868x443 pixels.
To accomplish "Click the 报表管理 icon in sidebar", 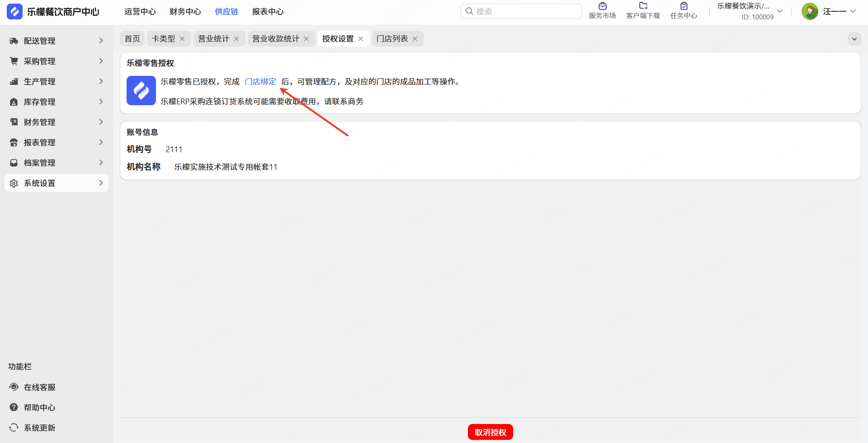I will (x=14, y=143).
